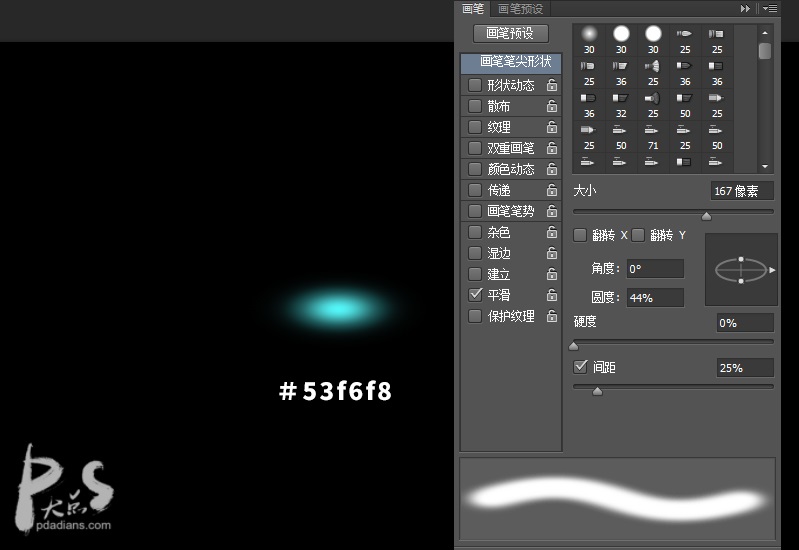Screen dimensions: 799x550
Task: Enable the 画笔笔势 checkbox
Action: point(475,211)
